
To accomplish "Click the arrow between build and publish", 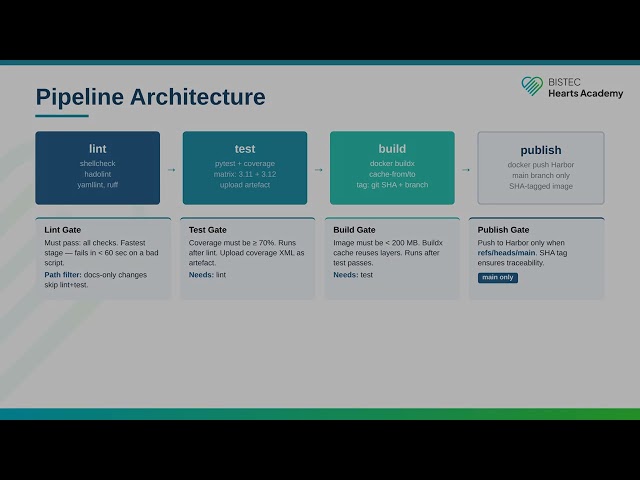I will click(466, 169).
